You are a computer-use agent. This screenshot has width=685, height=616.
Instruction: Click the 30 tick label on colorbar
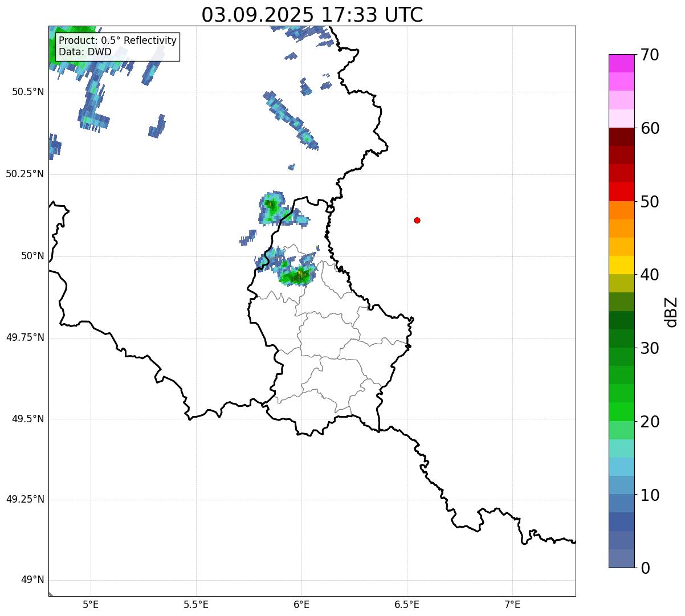pyautogui.click(x=649, y=348)
